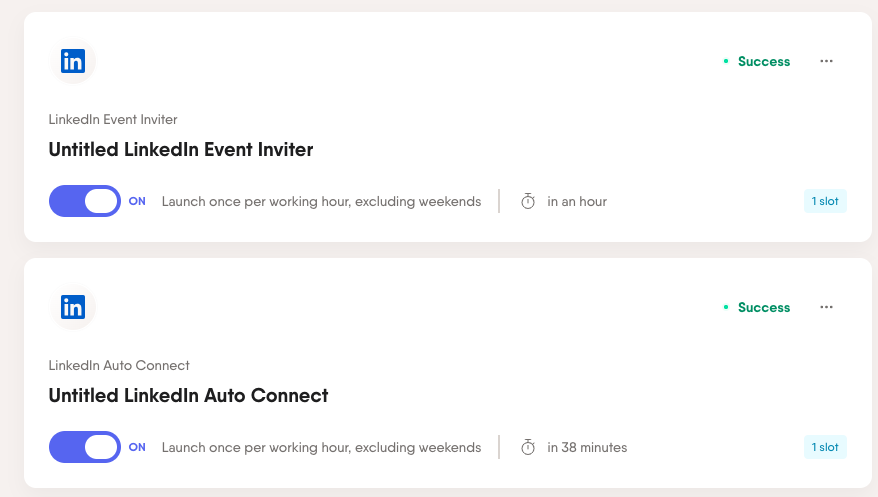878x497 pixels.
Task: Click the LinkedIn icon on Auto Connect card
Action: coord(73,308)
